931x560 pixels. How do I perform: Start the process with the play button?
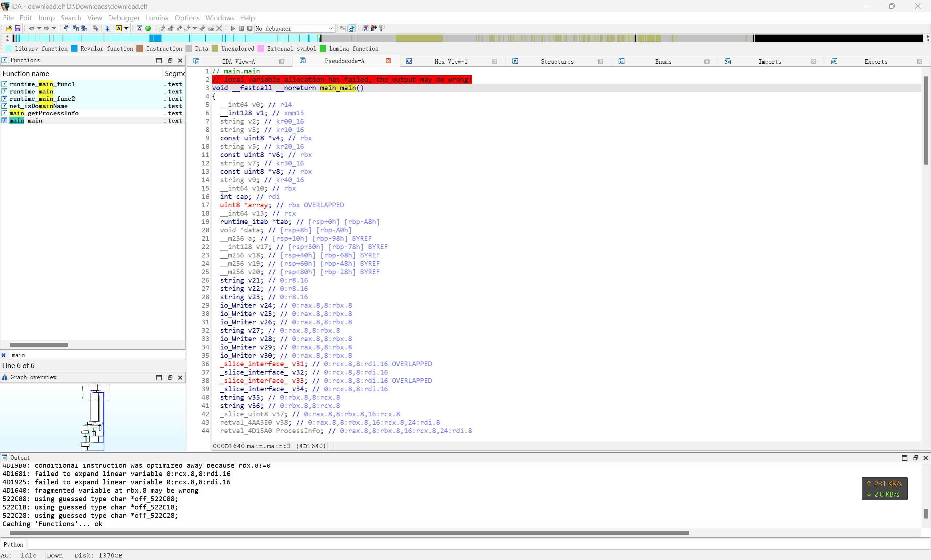[x=233, y=28]
